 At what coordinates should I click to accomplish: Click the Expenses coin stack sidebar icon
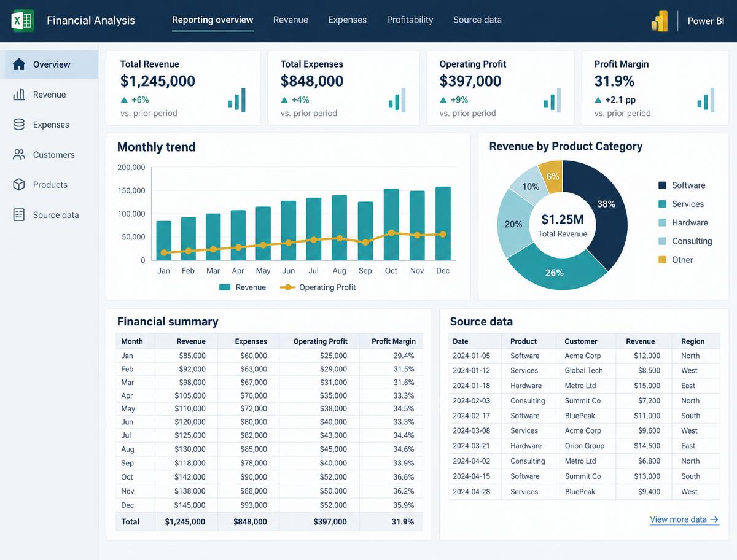(19, 125)
